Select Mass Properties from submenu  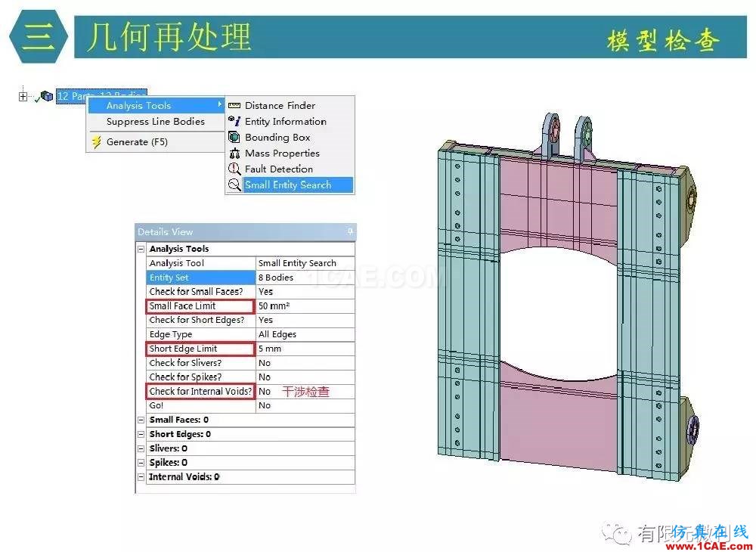pos(290,154)
